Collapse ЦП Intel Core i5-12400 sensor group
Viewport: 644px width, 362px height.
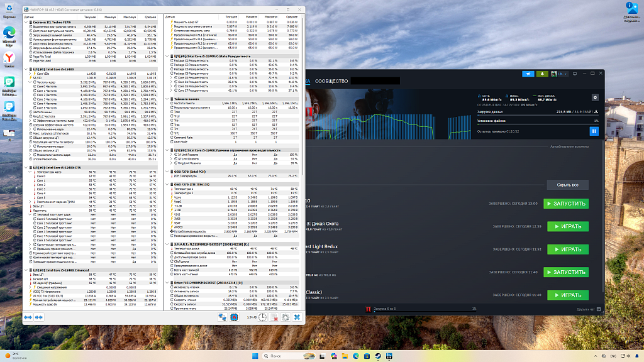(x=26, y=69)
